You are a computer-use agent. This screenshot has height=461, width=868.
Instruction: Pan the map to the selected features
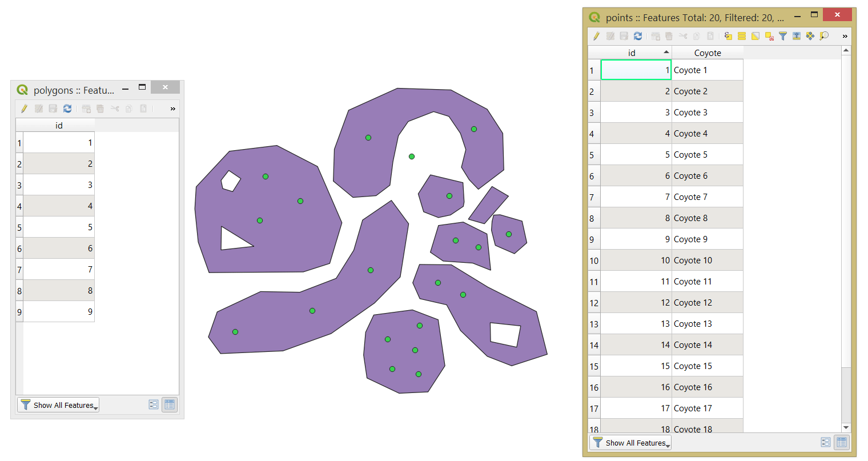click(810, 36)
